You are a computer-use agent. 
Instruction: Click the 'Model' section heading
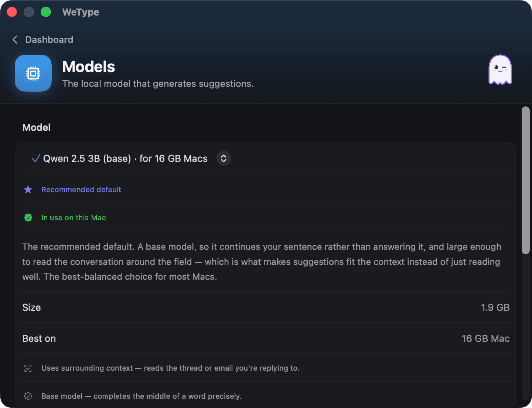click(36, 127)
